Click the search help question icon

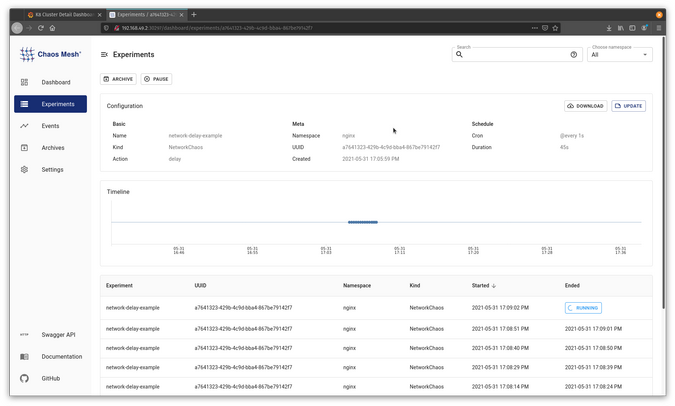click(x=573, y=55)
